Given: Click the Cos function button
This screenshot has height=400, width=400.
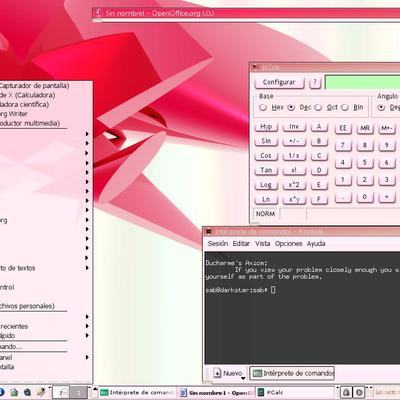Looking at the screenshot, I should pyautogui.click(x=266, y=156).
